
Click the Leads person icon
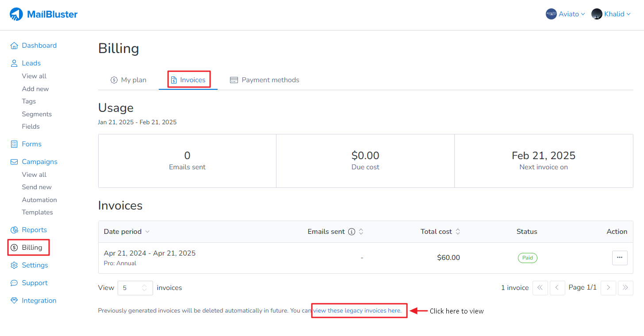(14, 63)
